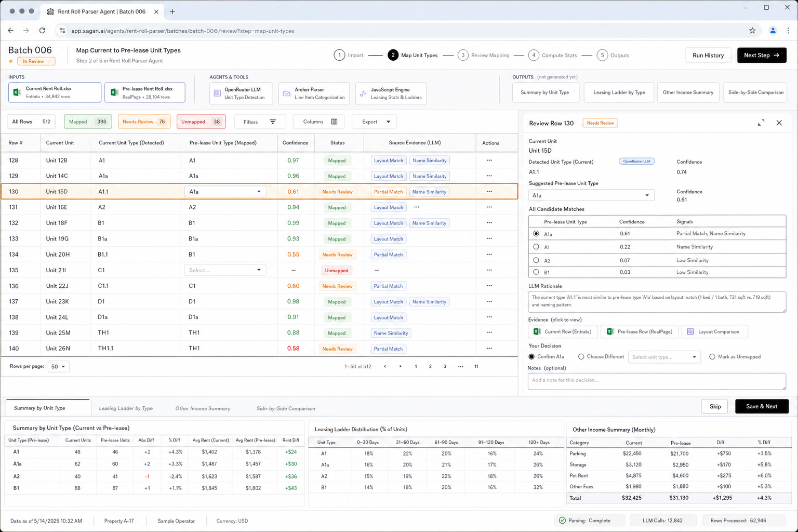Filter to Unmapped rows
Image resolution: width=798 pixels, height=532 pixels.
point(201,122)
